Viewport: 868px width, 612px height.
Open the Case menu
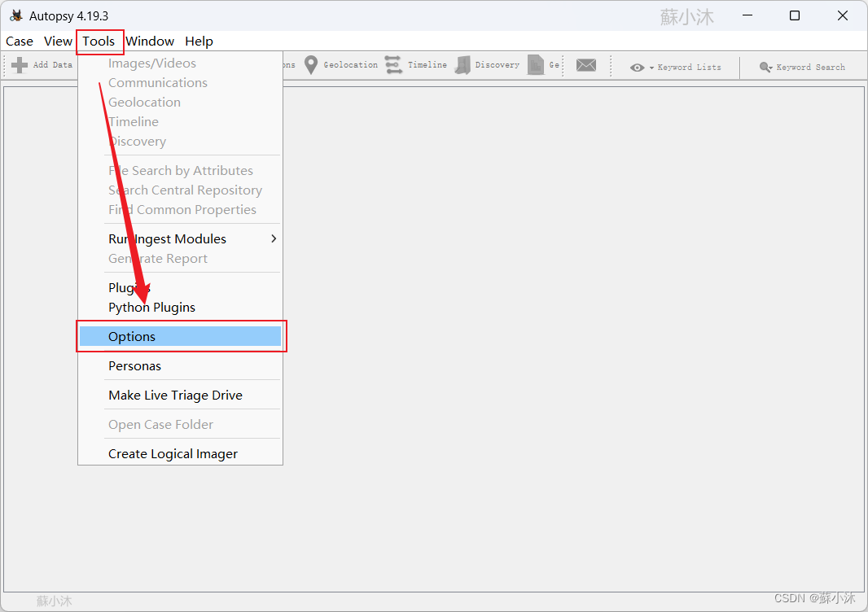tap(20, 41)
